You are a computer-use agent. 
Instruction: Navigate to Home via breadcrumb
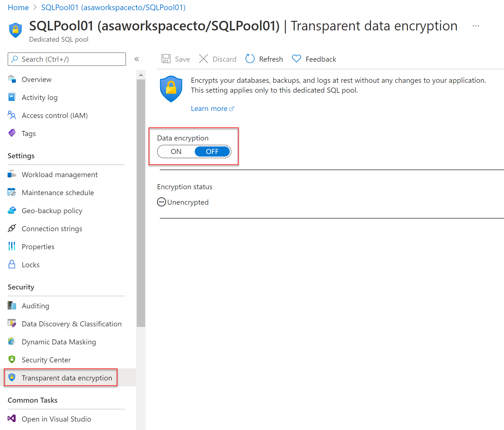pos(18,7)
